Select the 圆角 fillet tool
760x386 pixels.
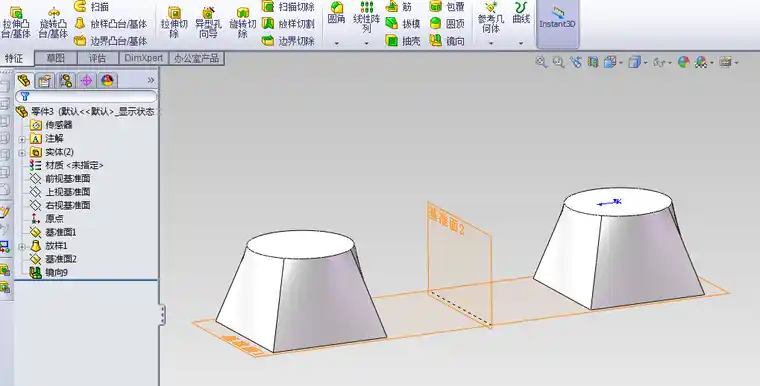coord(336,13)
